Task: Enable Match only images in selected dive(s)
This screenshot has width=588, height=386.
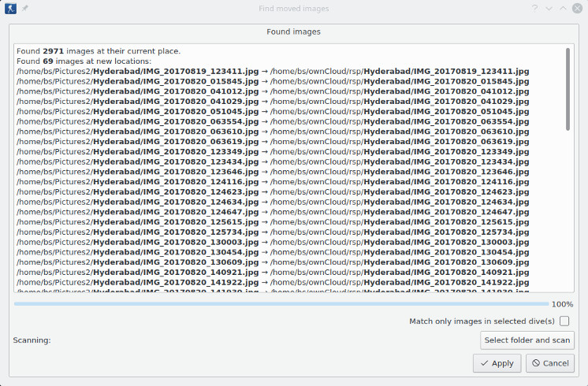Action: coord(564,321)
